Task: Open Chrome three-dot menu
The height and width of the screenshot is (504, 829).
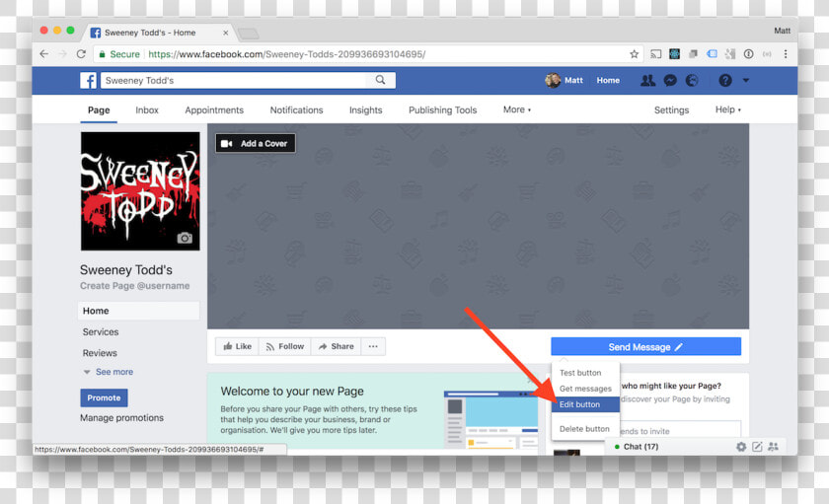Action: pyautogui.click(x=786, y=54)
